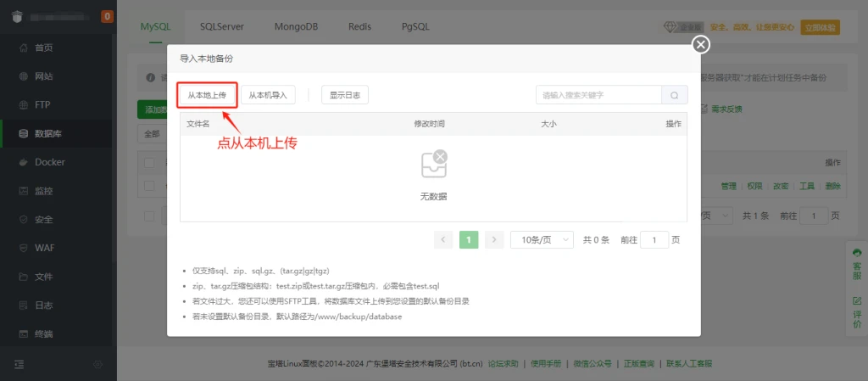Open the Docker icon in sidebar
Image resolution: width=868 pixels, height=381 pixels.
coord(23,162)
